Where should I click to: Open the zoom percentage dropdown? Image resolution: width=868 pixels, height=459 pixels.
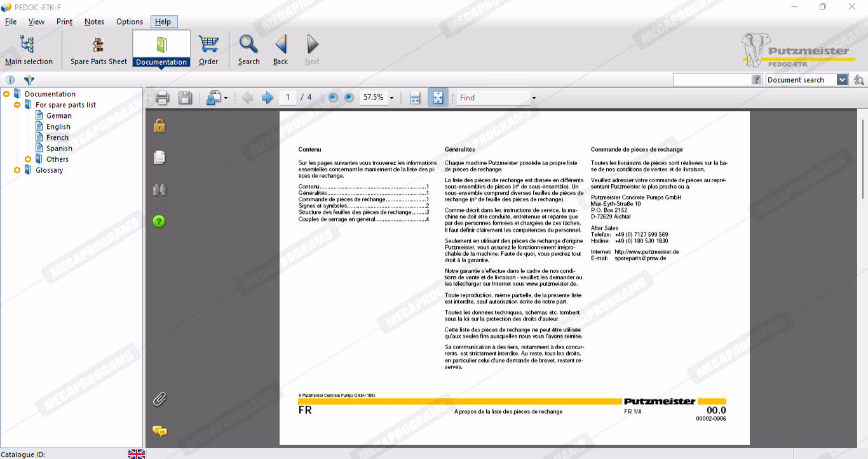(391, 98)
